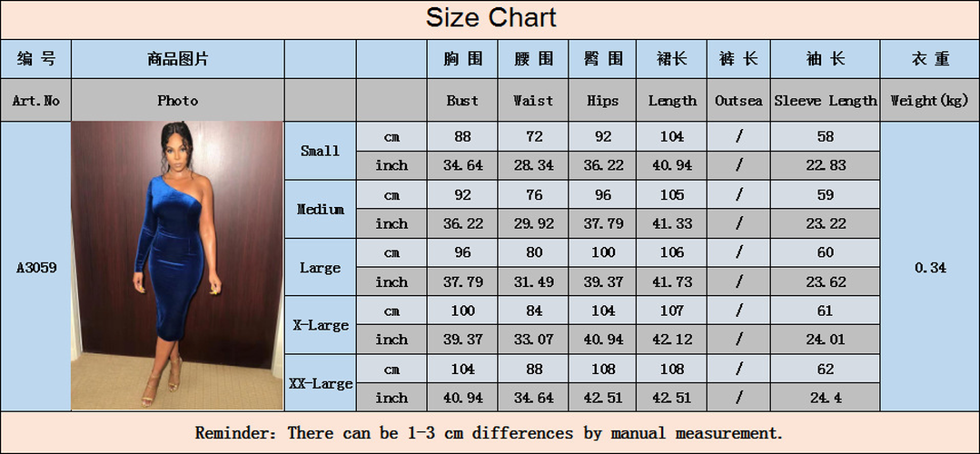Select the Weight(kg) column header

pyautogui.click(x=929, y=101)
